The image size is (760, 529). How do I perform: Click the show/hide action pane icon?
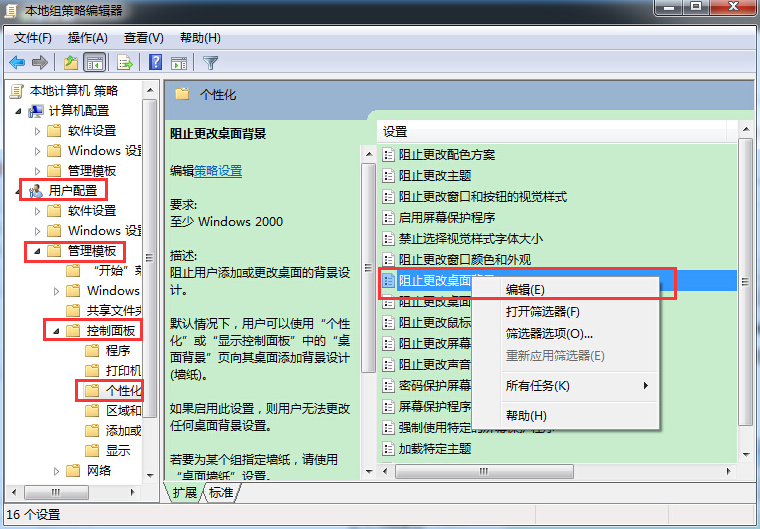point(179,62)
